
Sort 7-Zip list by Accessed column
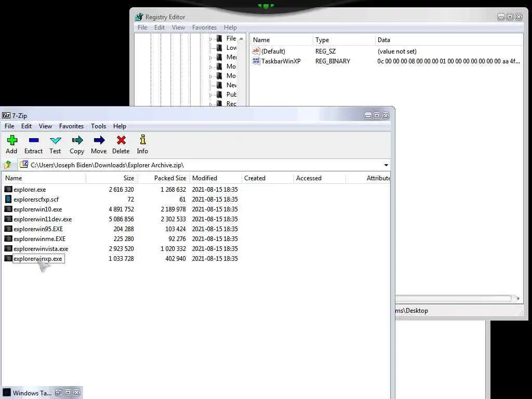[320, 178]
